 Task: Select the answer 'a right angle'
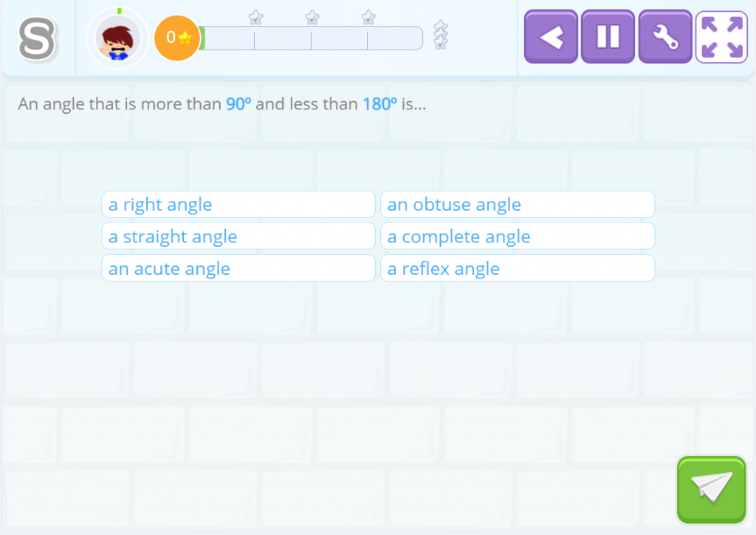click(238, 204)
